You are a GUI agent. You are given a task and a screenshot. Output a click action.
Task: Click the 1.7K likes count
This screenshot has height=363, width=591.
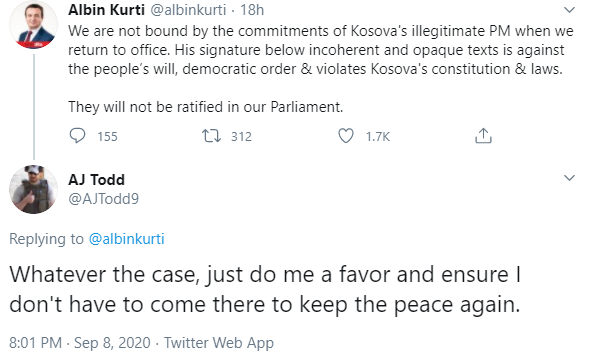pyautogui.click(x=378, y=136)
